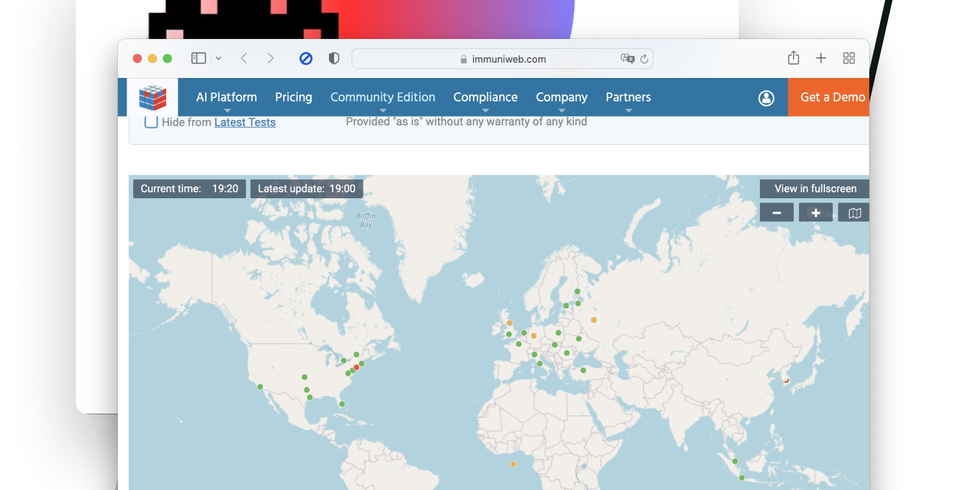Reload the page with the refresh icon

click(x=644, y=59)
